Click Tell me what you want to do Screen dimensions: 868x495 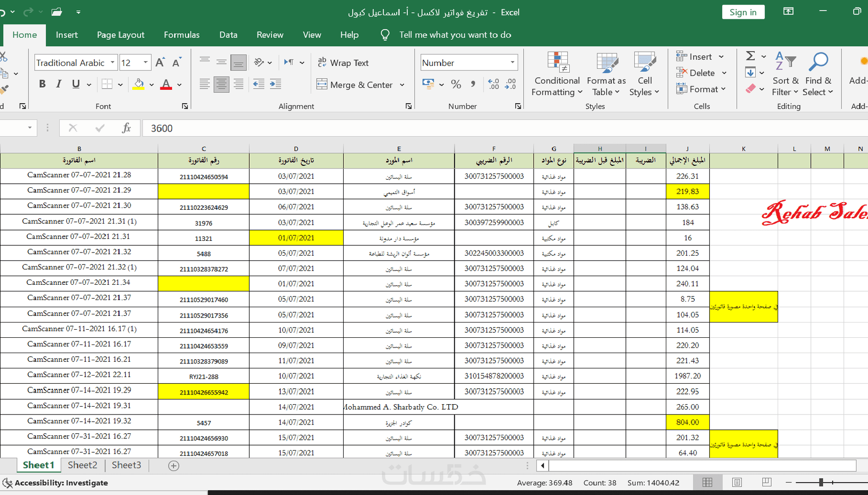coord(455,35)
